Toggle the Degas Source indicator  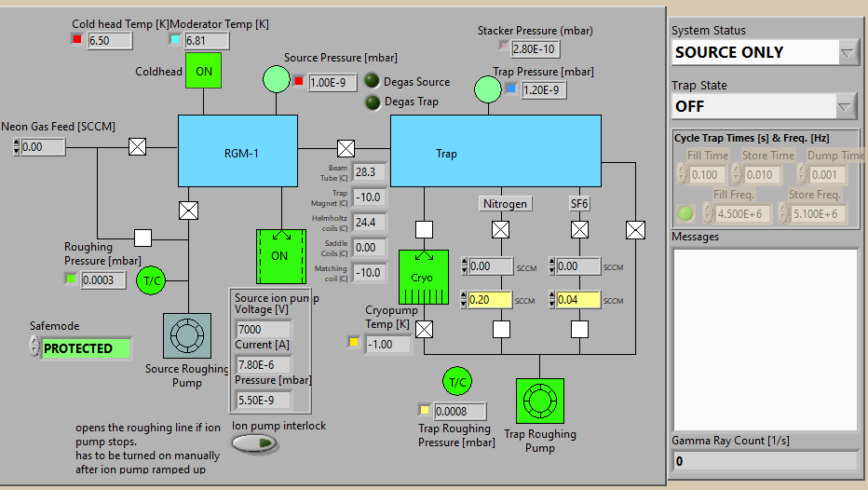click(x=372, y=81)
